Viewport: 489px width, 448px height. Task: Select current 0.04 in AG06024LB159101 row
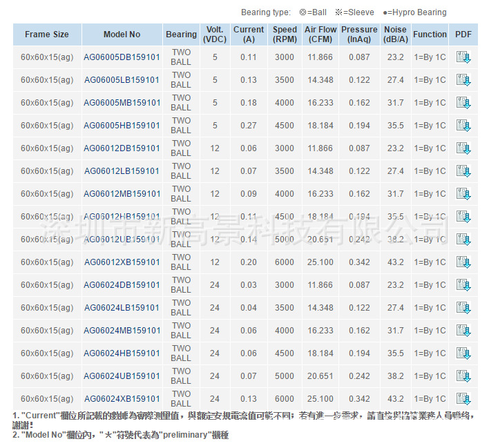249,308
